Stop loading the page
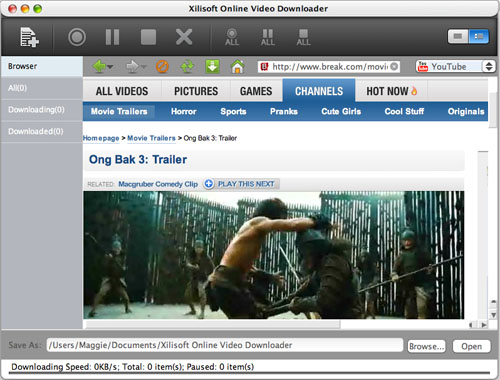This screenshot has height=380, width=500. (x=162, y=67)
